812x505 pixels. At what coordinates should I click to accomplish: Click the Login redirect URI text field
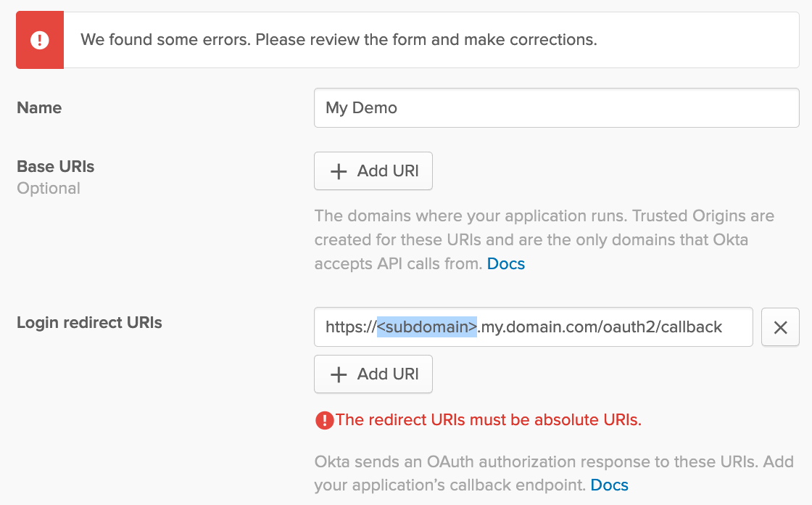pos(534,327)
